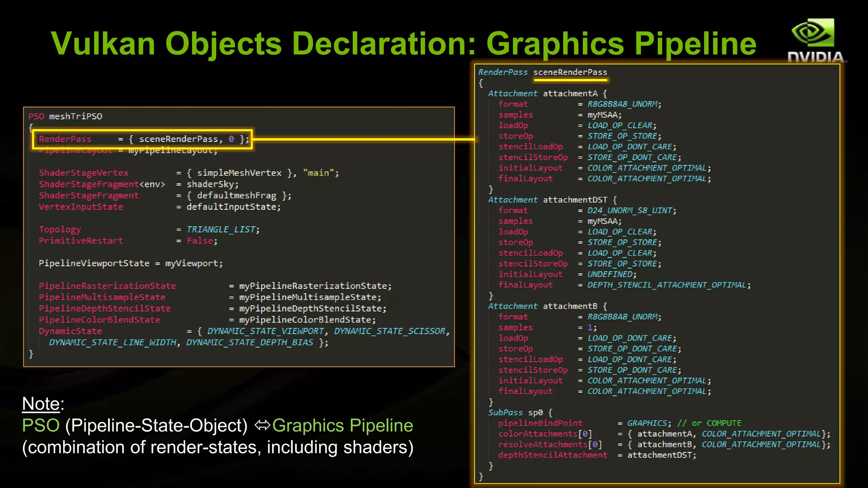Click the "UNDEFINED;" initialLayout value
Image resolution: width=868 pixels, height=488 pixels.
tap(612, 274)
